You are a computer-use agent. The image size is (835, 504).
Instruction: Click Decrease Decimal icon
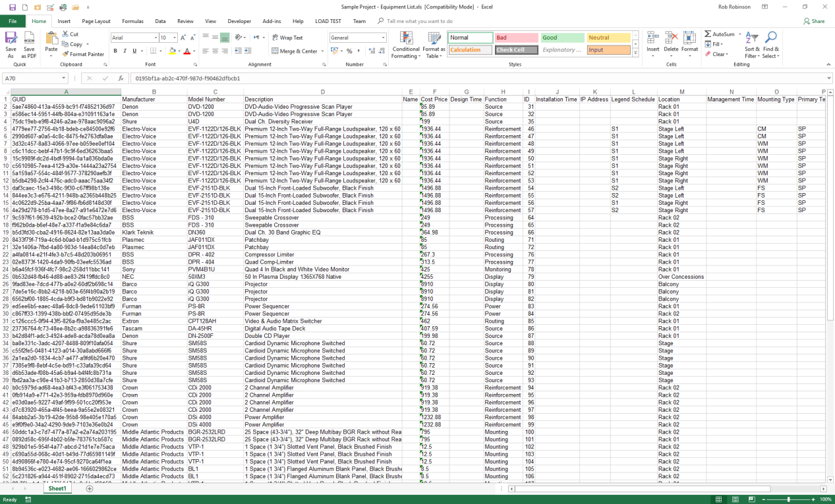tap(381, 51)
